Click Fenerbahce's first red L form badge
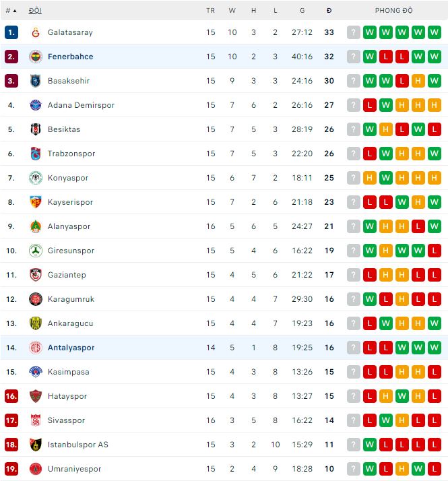448x481 pixels. point(386,57)
